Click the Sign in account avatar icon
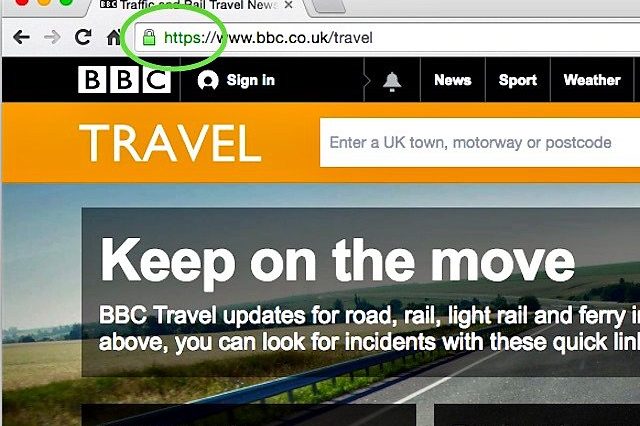Screen dimensions: 640x426 [x=208, y=80]
